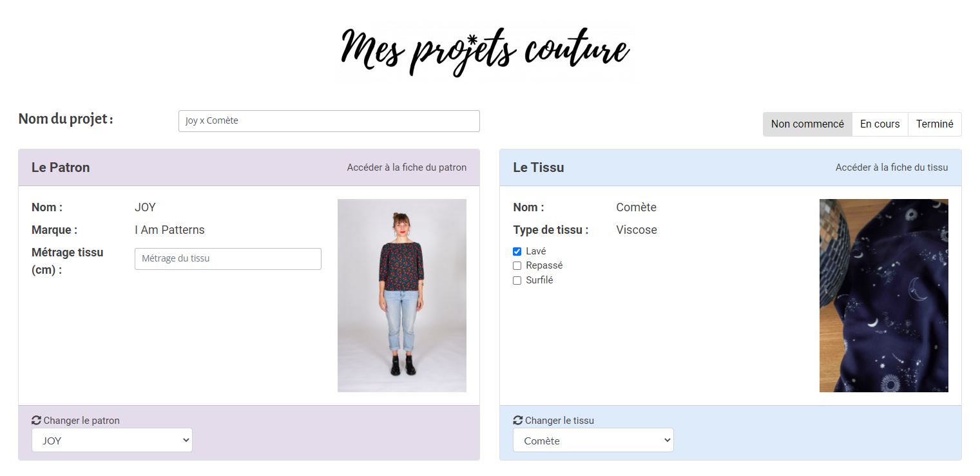Uncheck the Lavé checkbox

(x=517, y=251)
